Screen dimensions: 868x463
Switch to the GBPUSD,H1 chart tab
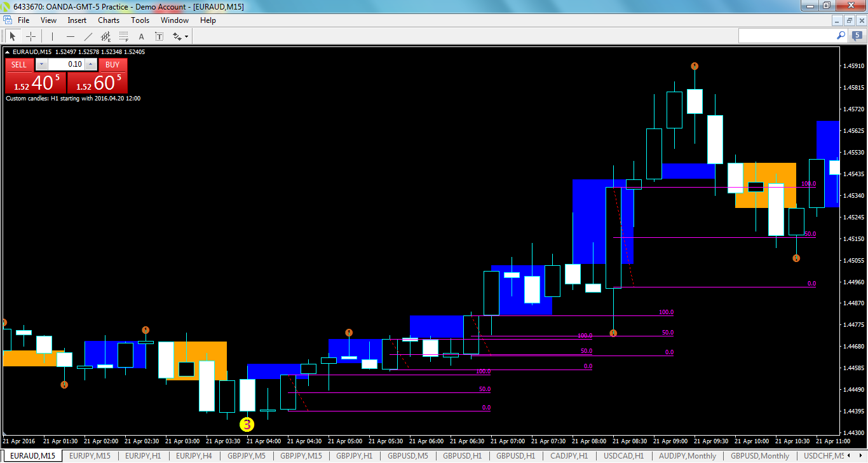tap(463, 456)
